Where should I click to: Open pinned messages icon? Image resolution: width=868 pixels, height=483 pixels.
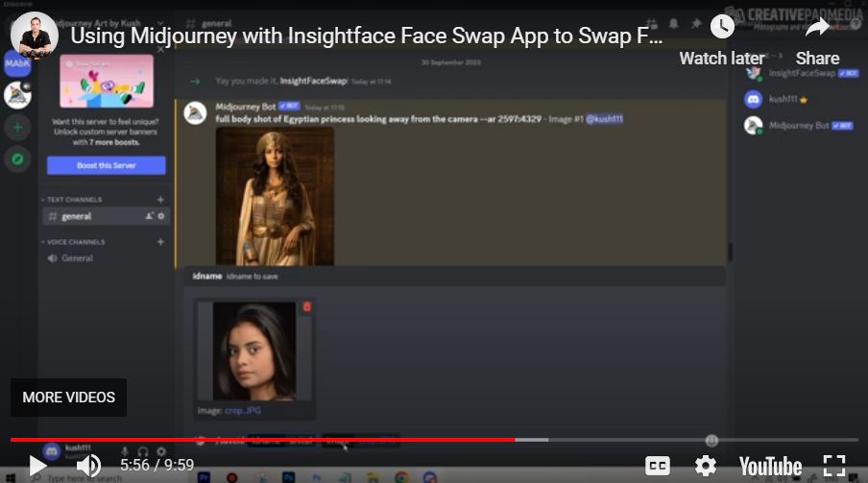(x=696, y=23)
